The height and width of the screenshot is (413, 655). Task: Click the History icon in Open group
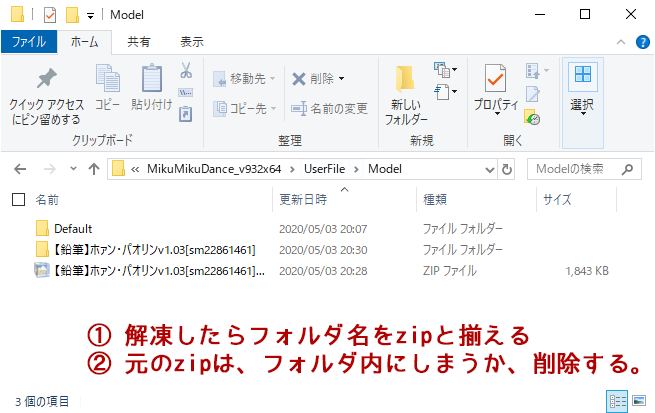tap(533, 118)
